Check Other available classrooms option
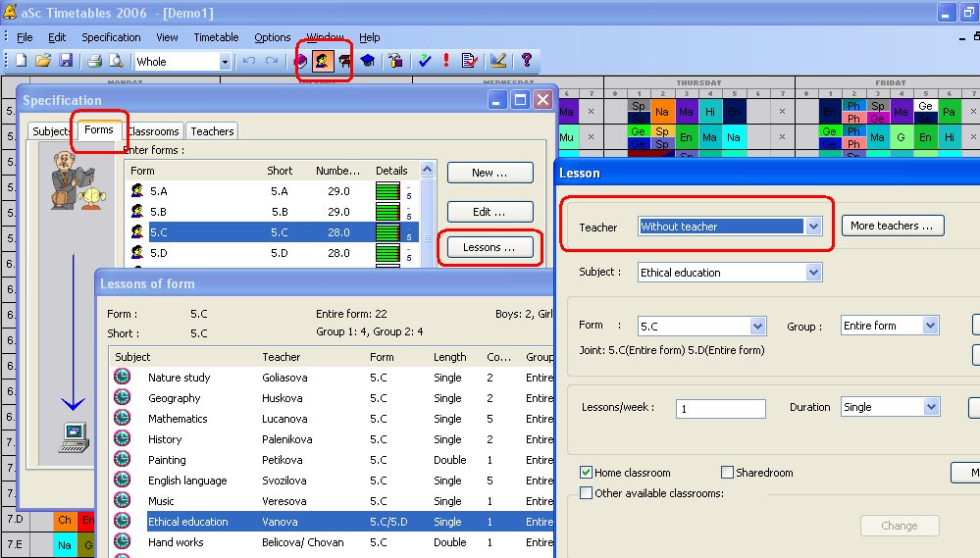Image resolution: width=980 pixels, height=558 pixels. pos(587,493)
